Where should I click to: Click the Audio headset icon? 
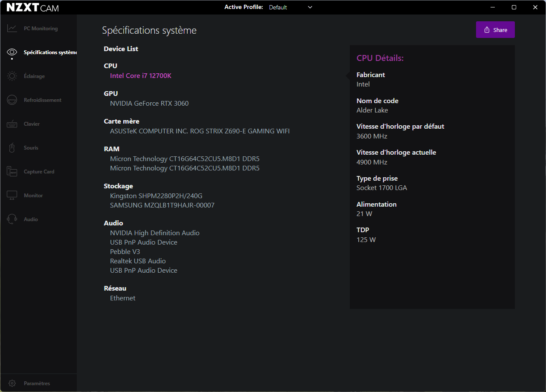click(12, 219)
